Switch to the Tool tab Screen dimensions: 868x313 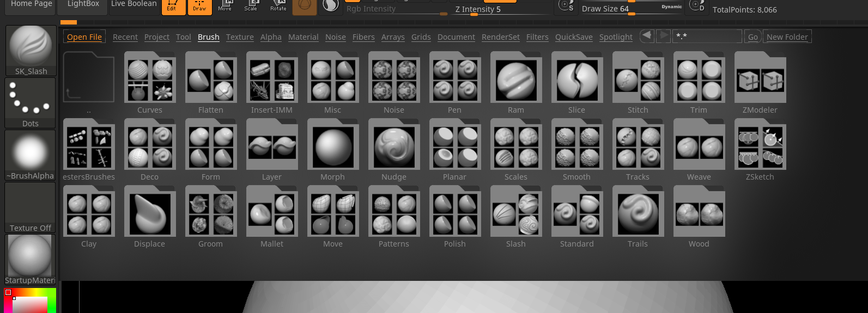[184, 37]
